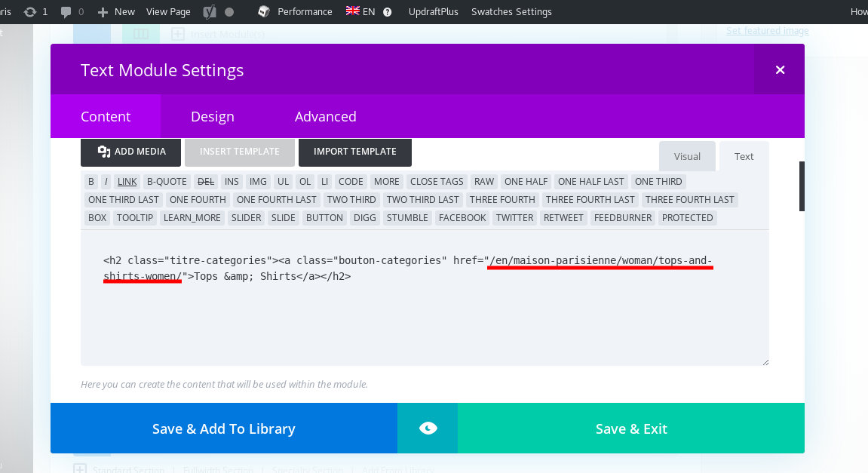Insert the ONE THIRD LAST shortcode
This screenshot has width=868, height=473.
124,200
